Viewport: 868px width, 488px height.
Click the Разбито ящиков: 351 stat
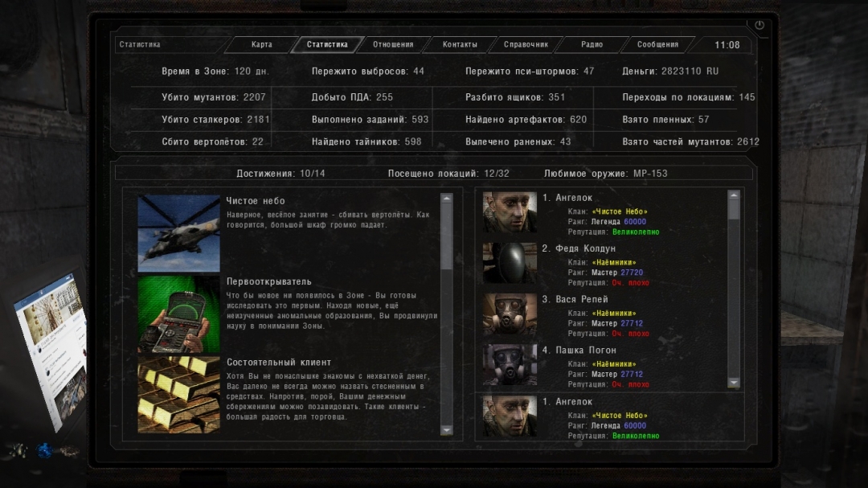coord(515,97)
